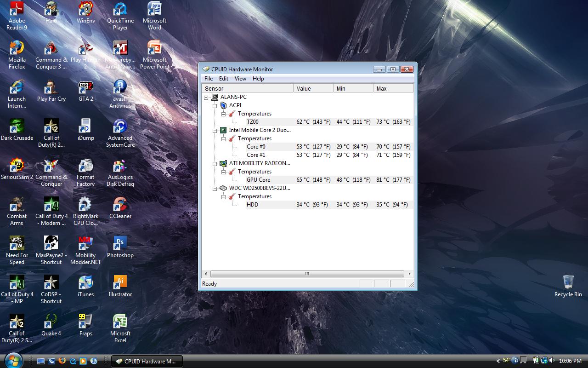
Task: Click the Min column header
Action: [353, 88]
